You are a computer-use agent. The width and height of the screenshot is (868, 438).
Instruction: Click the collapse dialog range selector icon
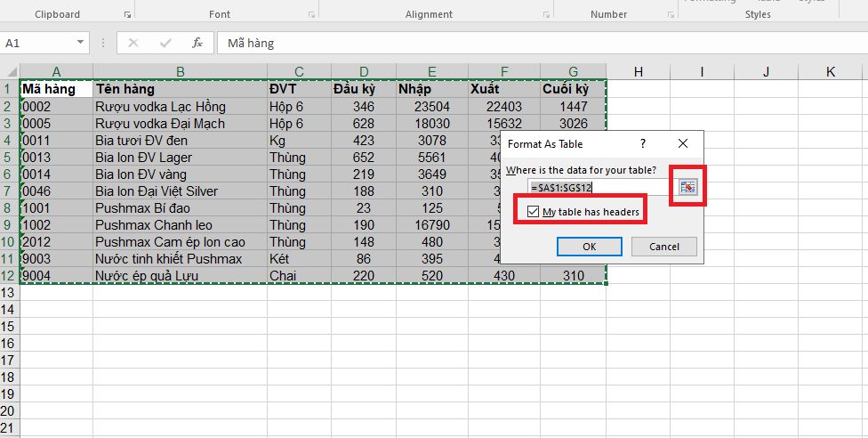(687, 187)
